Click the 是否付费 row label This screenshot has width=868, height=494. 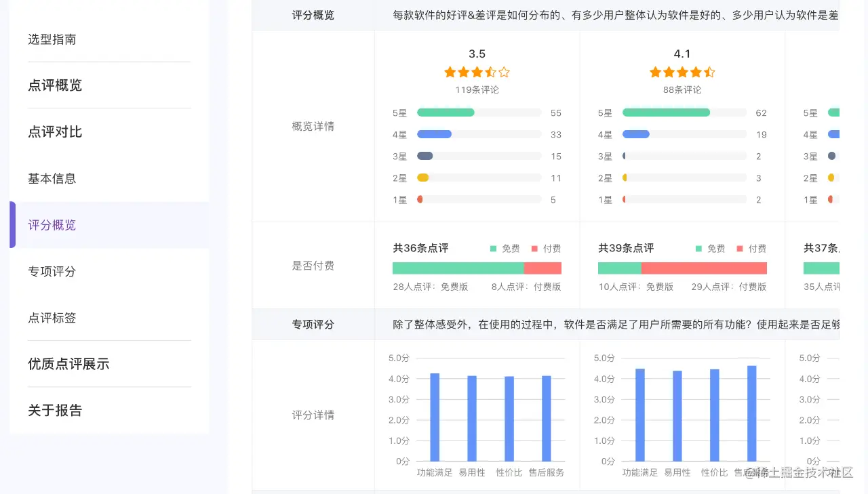tap(313, 266)
